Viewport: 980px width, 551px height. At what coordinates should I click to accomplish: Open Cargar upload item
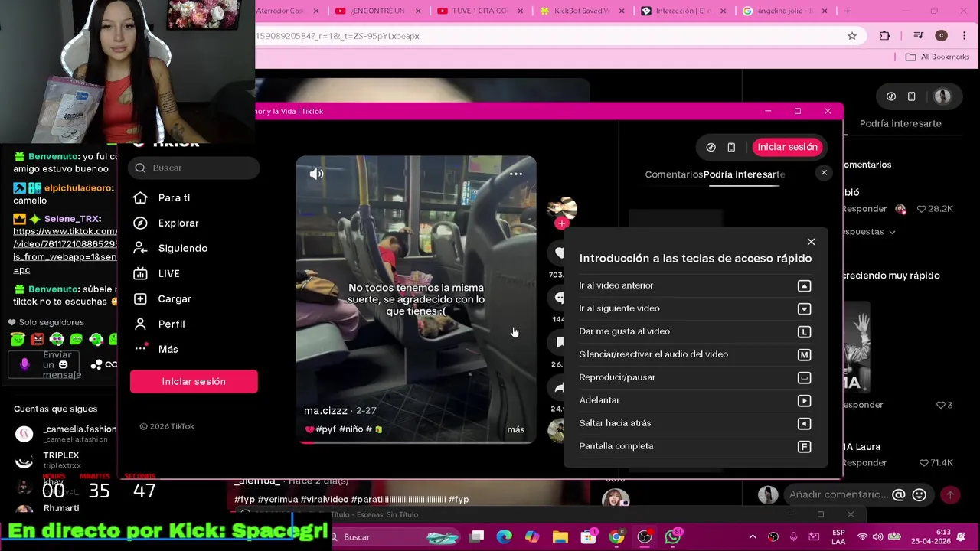pos(175,298)
